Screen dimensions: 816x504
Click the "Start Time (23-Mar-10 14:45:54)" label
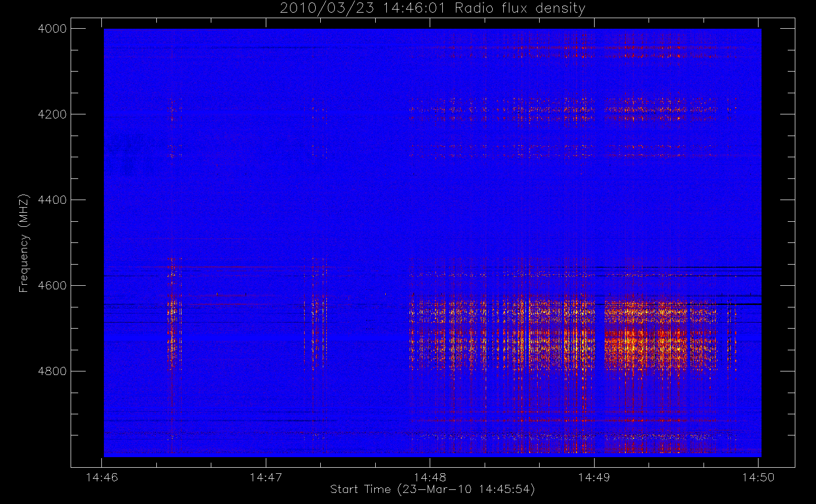(x=432, y=489)
